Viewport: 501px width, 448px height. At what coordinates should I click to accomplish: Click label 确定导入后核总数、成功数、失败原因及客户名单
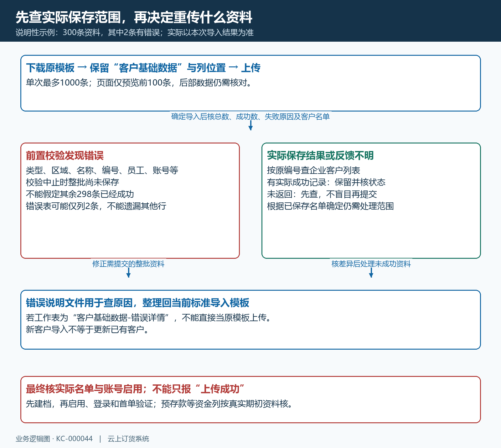point(250,117)
